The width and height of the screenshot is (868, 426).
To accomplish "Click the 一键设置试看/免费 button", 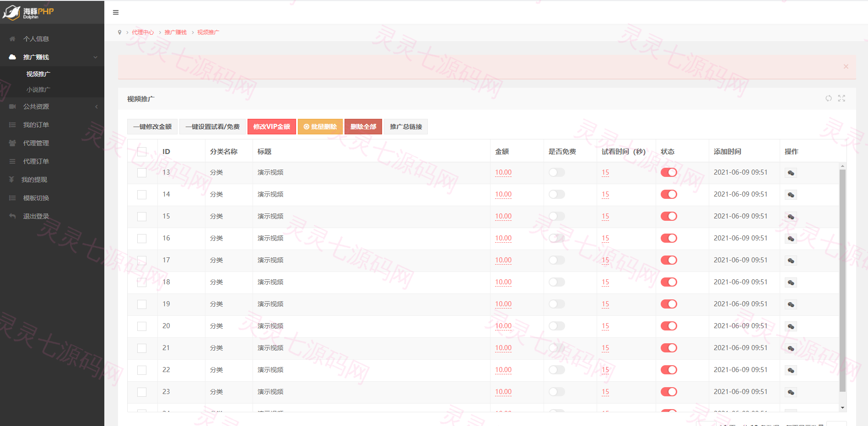I will click(212, 127).
